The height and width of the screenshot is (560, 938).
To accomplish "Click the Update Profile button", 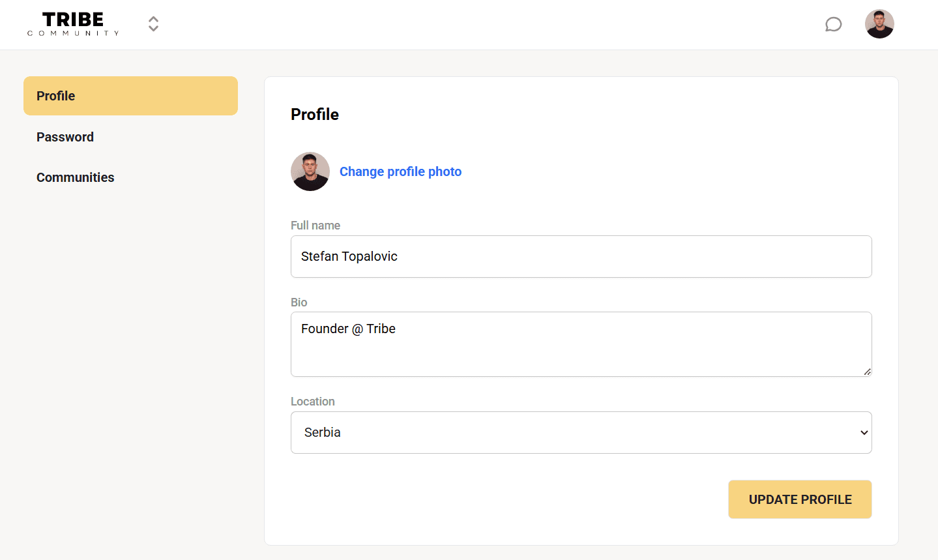I will pos(800,499).
